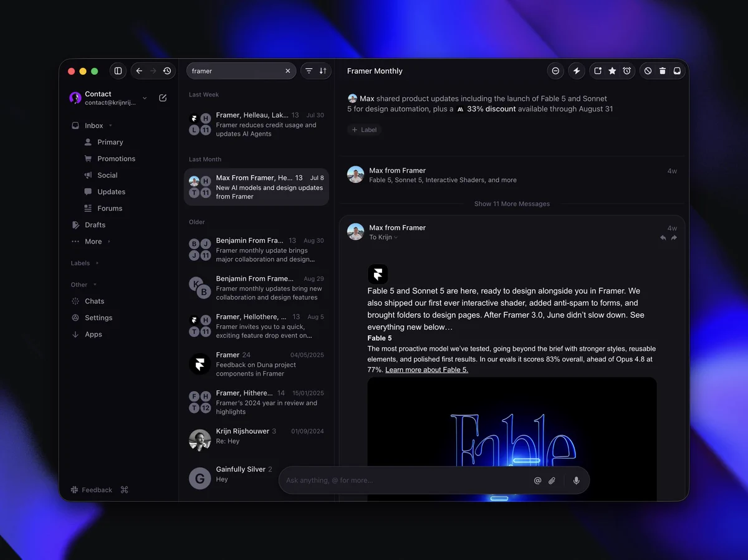Image resolution: width=748 pixels, height=560 pixels.
Task: Open Settings in the sidebar
Action: coord(98,318)
